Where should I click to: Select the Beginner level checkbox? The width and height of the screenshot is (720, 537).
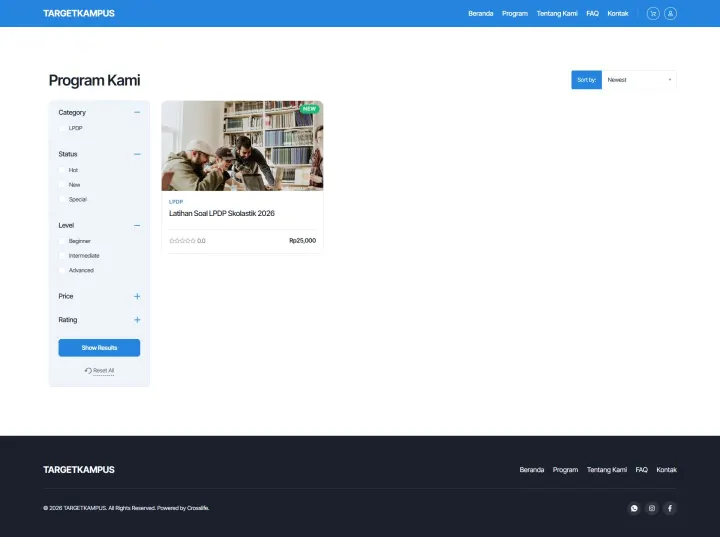click(62, 241)
